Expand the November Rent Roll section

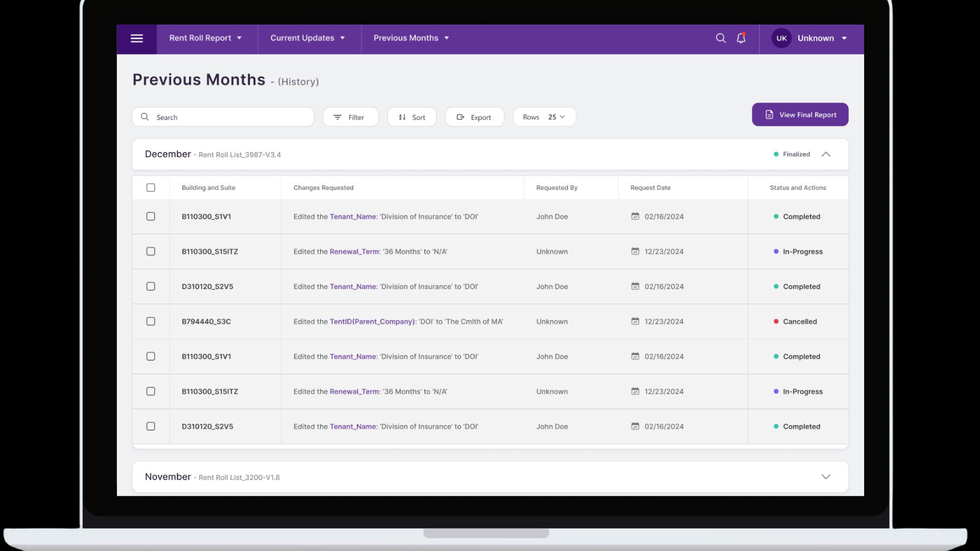[826, 477]
